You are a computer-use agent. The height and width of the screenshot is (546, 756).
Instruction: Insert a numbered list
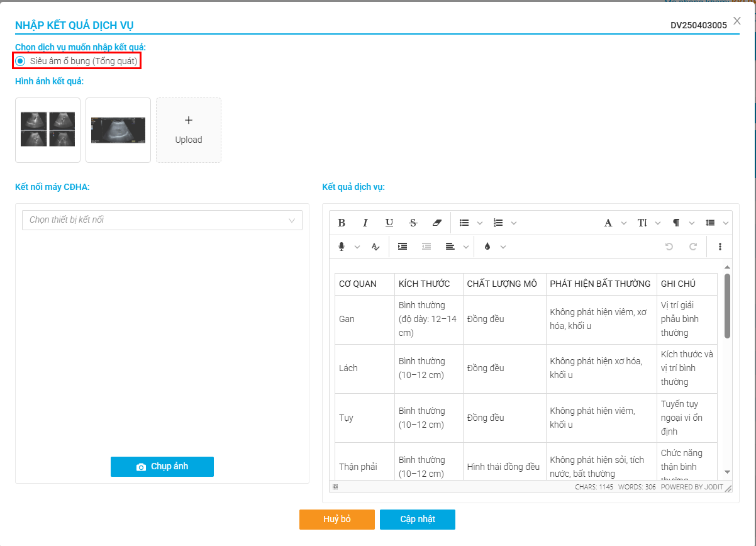click(498, 223)
